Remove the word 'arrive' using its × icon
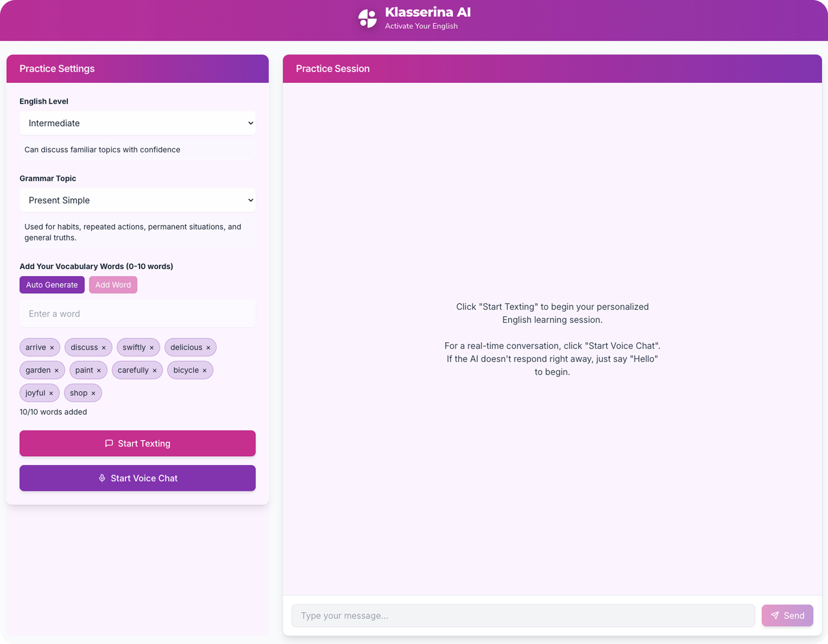This screenshot has height=644, width=828. [52, 347]
